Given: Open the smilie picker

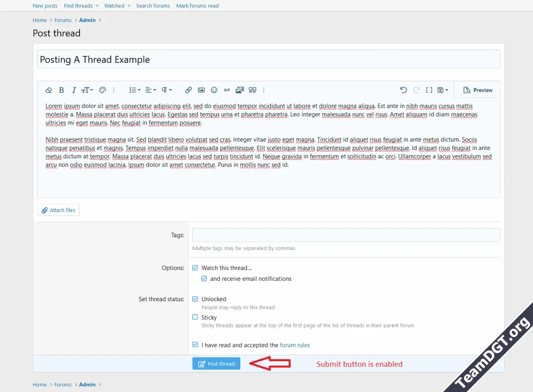Looking at the screenshot, I should point(214,90).
